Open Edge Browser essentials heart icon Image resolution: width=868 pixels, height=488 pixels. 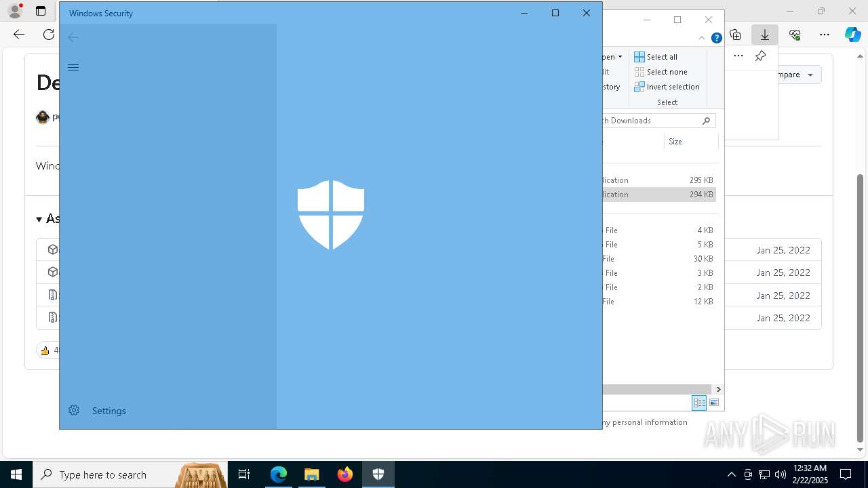tap(795, 35)
